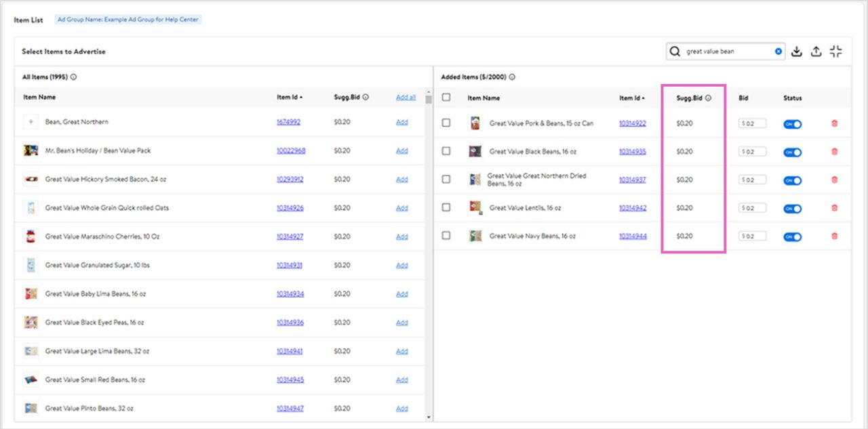This screenshot has height=429, width=868.
Task: Click Add all link
Action: [406, 97]
